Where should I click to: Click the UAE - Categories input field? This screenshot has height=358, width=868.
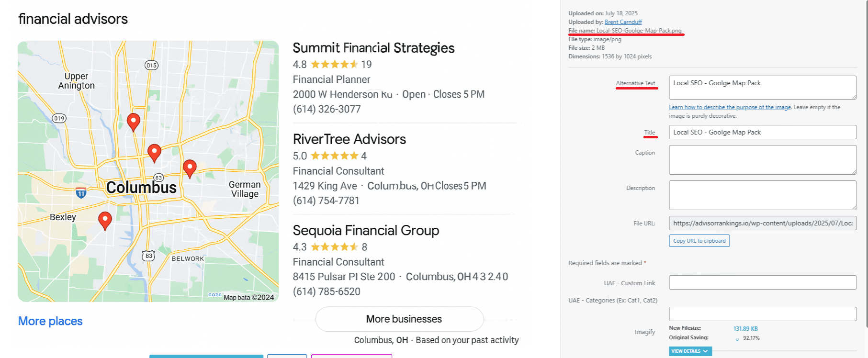tap(763, 314)
